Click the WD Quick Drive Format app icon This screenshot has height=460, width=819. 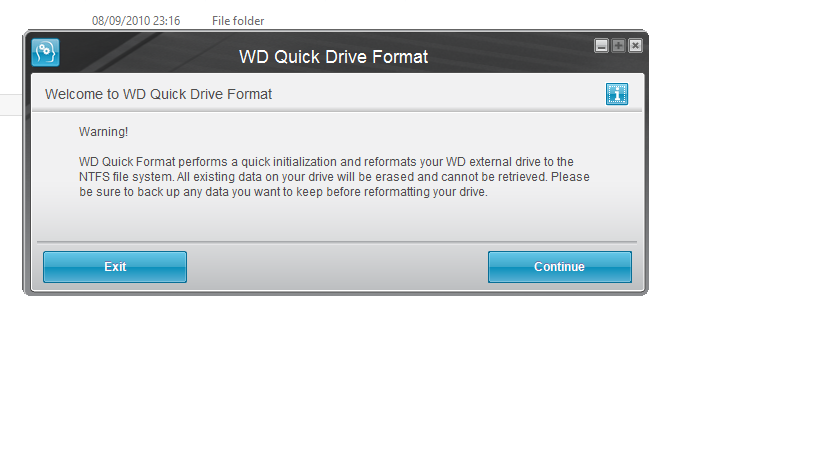click(45, 52)
